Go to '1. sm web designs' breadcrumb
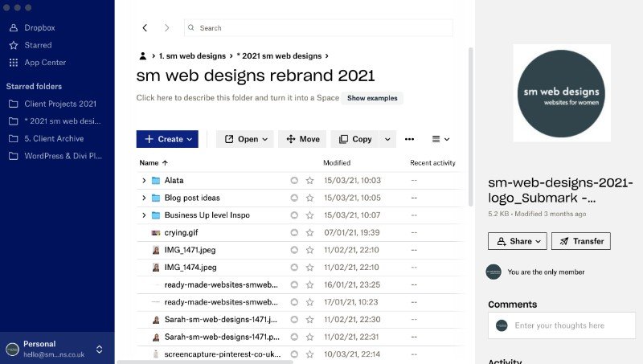 (x=192, y=55)
